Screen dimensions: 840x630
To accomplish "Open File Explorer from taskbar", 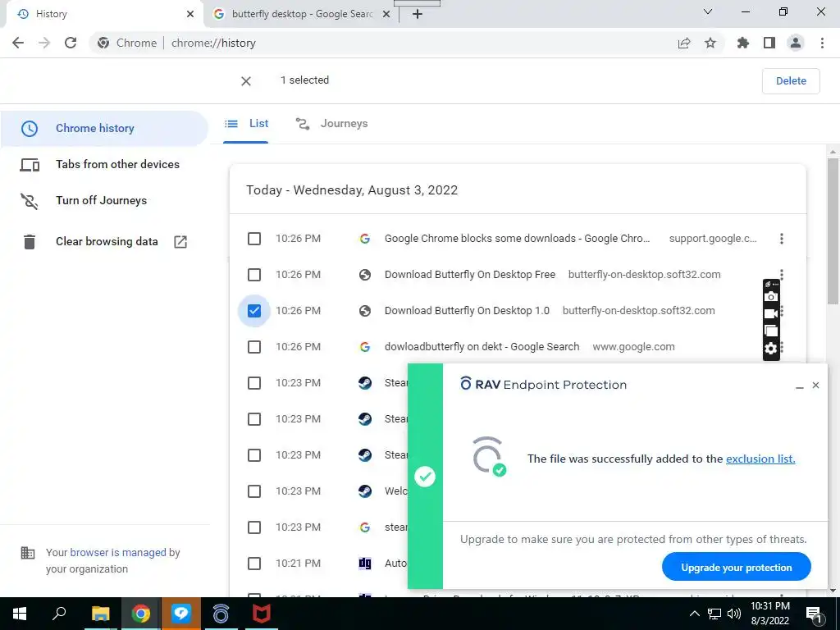I will point(100,614).
